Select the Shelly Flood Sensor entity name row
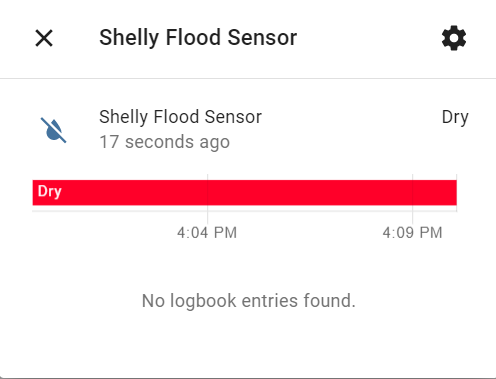 [248, 129]
